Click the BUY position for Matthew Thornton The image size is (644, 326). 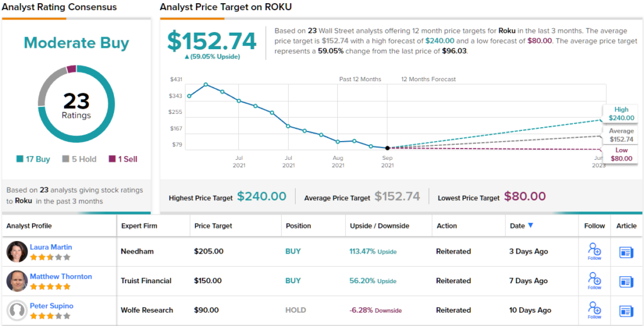click(x=293, y=281)
